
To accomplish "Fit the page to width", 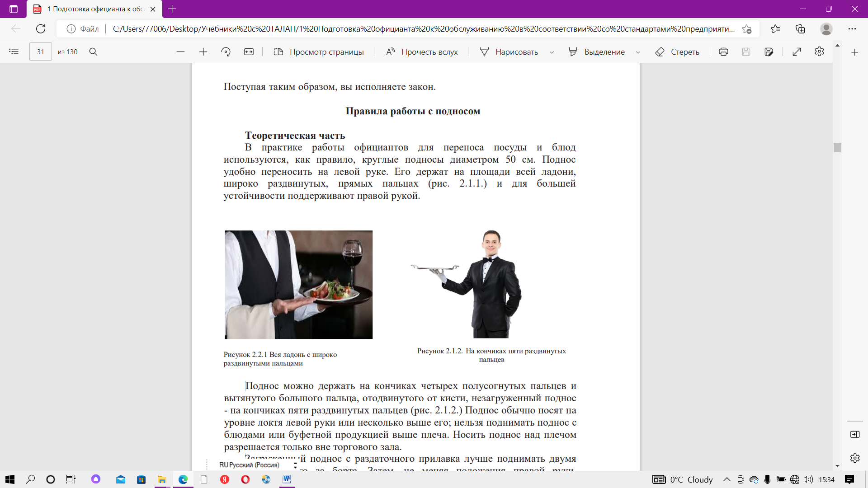I will click(249, 52).
